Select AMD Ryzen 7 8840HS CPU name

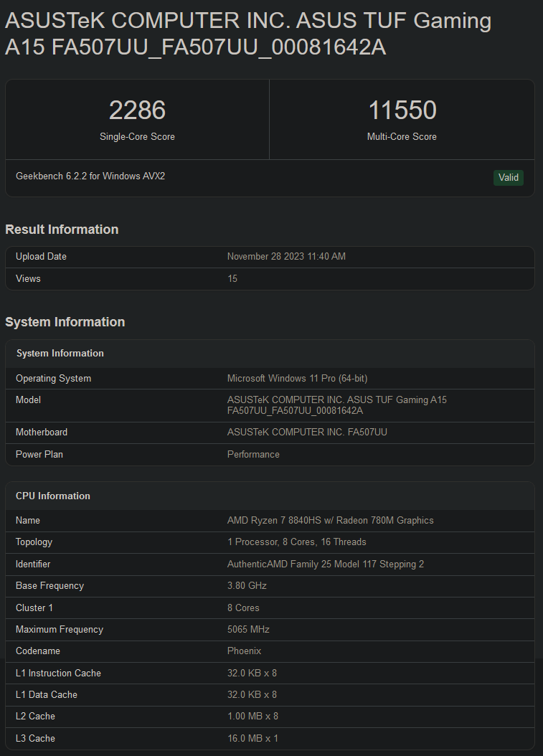(x=331, y=521)
